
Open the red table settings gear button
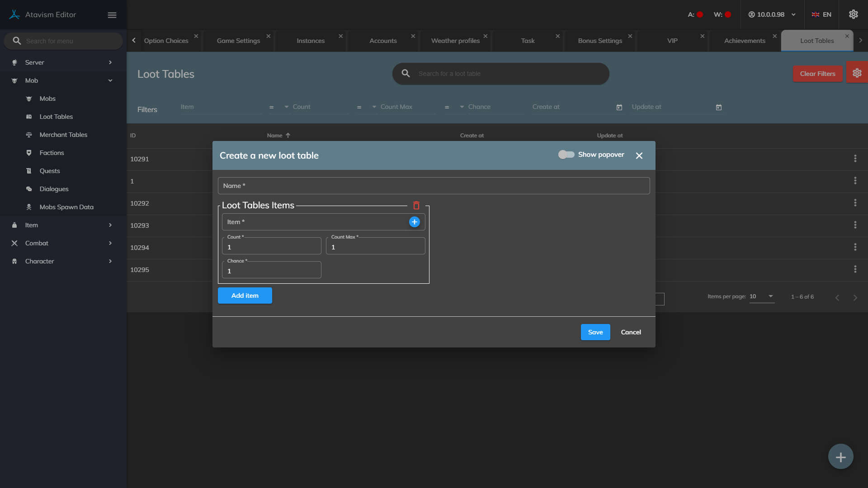coord(857,73)
